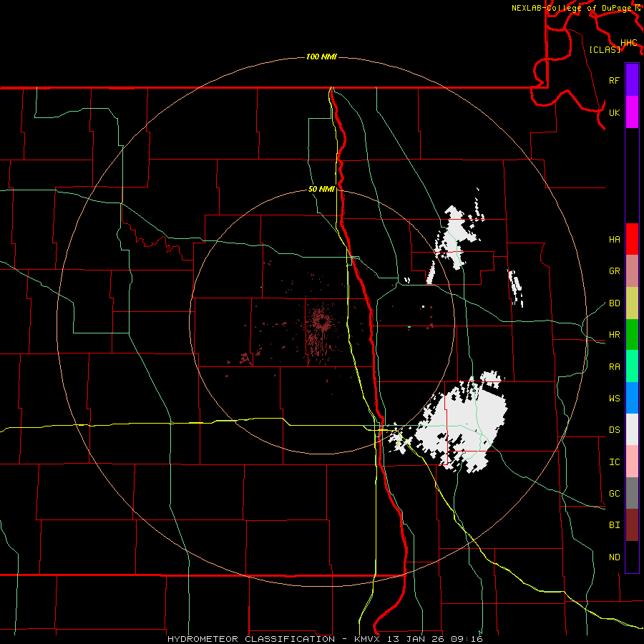Click the UK legend label
The height and width of the screenshot is (644, 644).
(614, 112)
